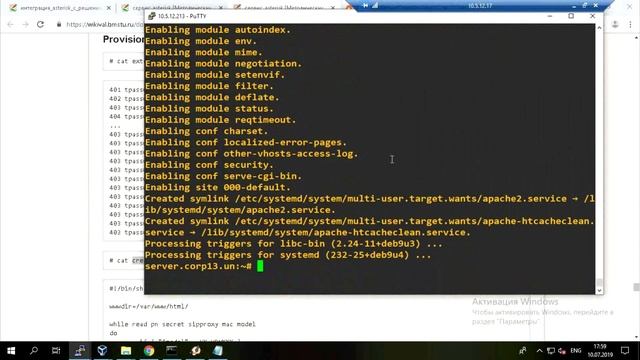
Task: Open the People icon in system tray
Action: [522, 351]
